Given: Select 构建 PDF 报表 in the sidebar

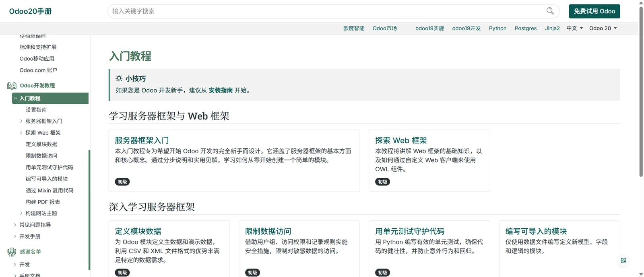Looking at the screenshot, I should [x=43, y=202].
